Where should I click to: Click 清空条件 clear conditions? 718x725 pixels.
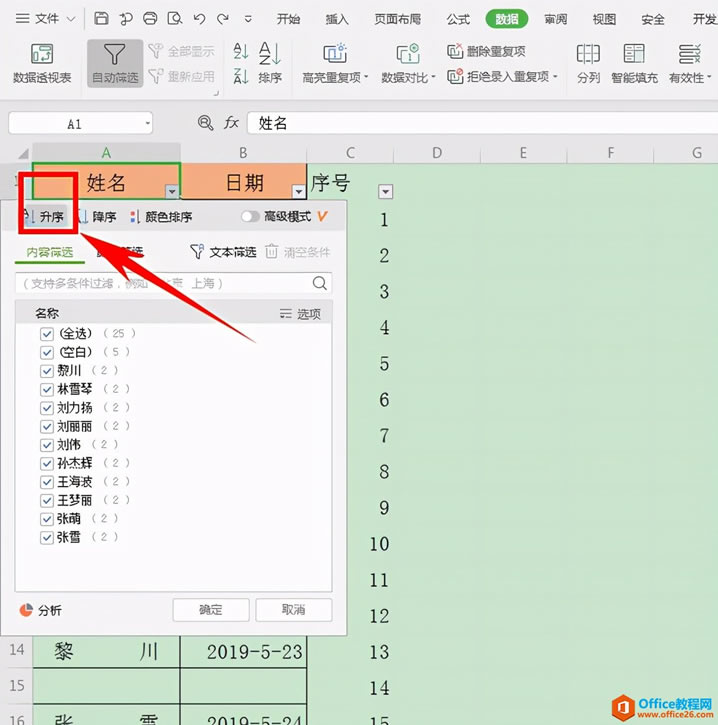(x=298, y=252)
